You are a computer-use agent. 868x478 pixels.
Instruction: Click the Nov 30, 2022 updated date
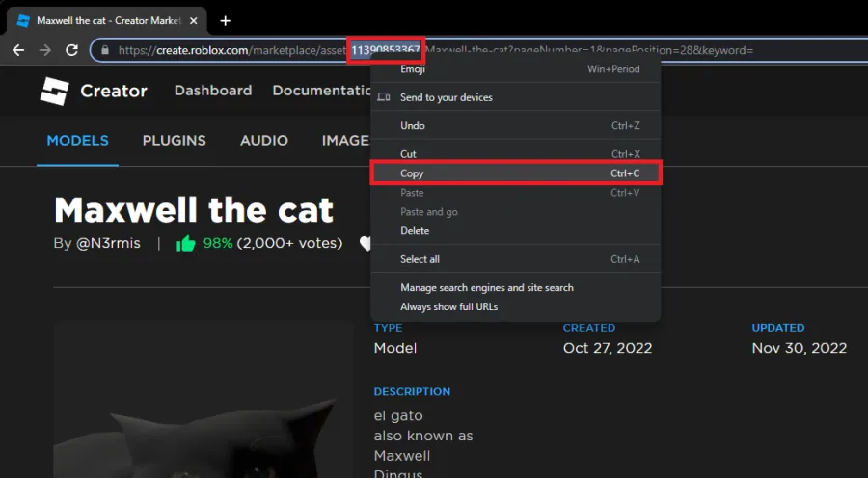coord(799,348)
